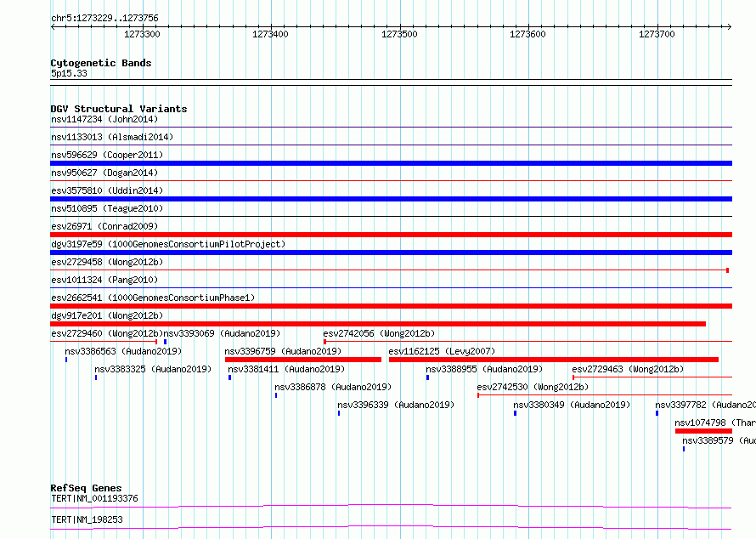Click the chr5:1273229..1273756 coordinate label
The height and width of the screenshot is (539, 756).
coord(104,19)
